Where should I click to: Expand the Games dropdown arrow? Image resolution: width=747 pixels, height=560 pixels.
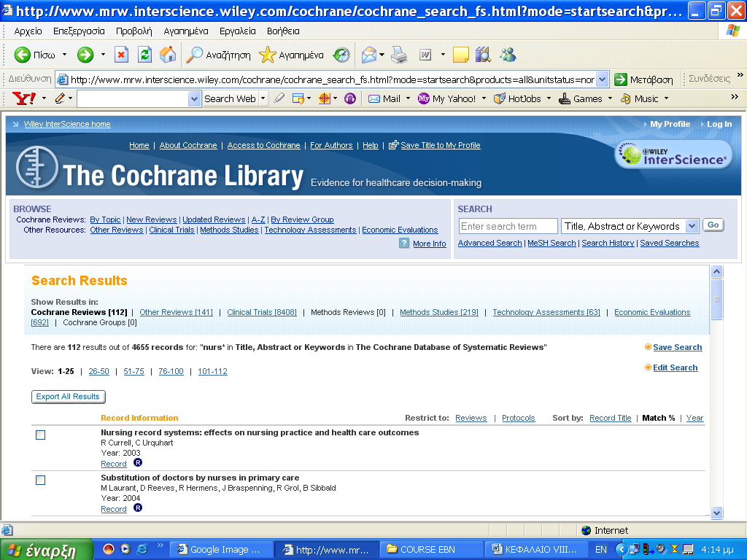[611, 98]
